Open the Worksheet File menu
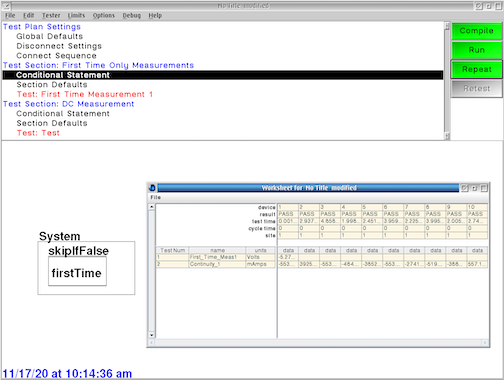Viewport: 504px width, 380px height. 155,197
